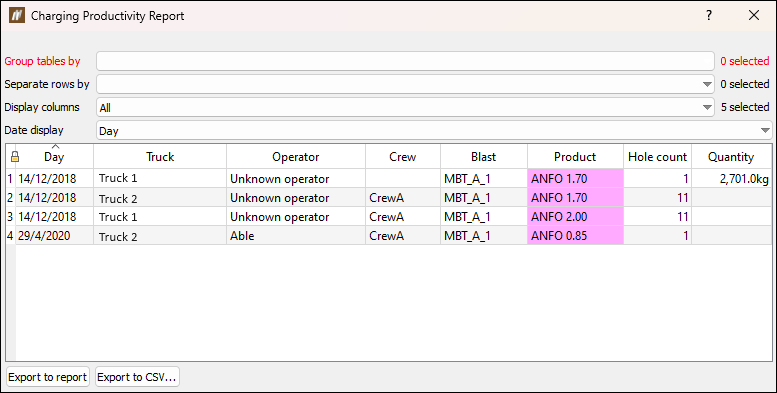Click Unknown operator cell in row 2

[x=296, y=198]
